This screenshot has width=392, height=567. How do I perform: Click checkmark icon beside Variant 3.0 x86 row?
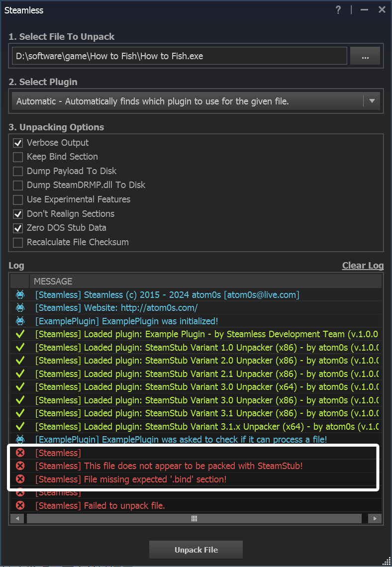click(x=20, y=400)
